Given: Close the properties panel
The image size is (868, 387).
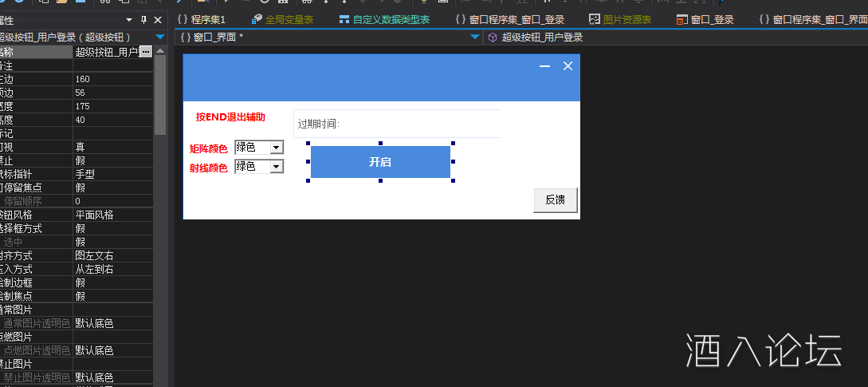Looking at the screenshot, I should click(x=158, y=20).
